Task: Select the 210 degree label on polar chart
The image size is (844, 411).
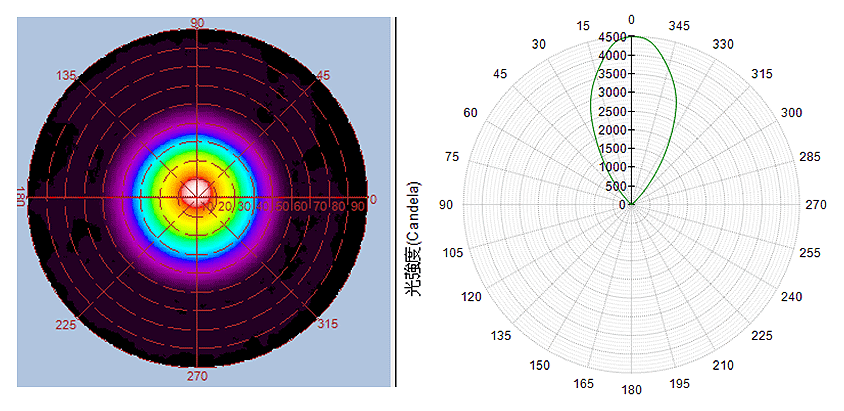Action: tap(723, 366)
